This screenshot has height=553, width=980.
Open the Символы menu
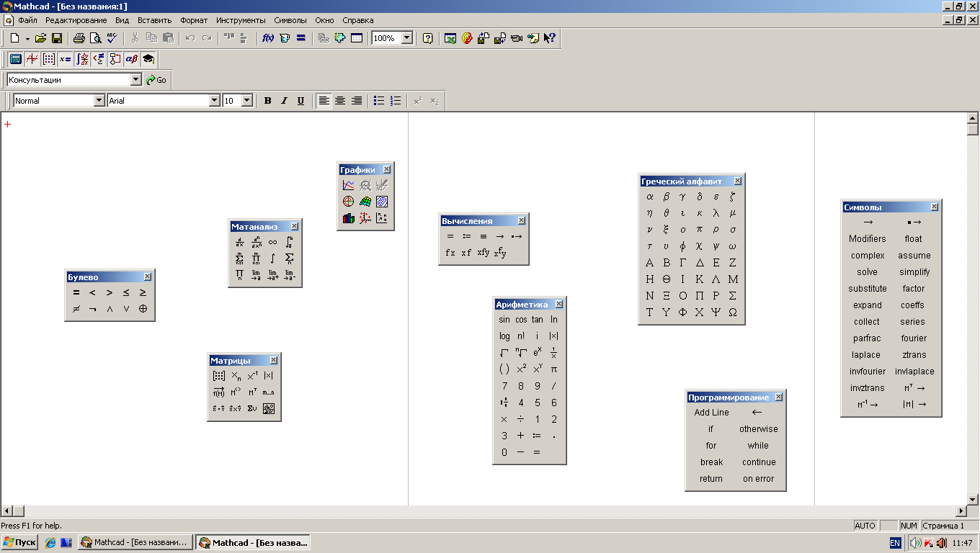(290, 20)
